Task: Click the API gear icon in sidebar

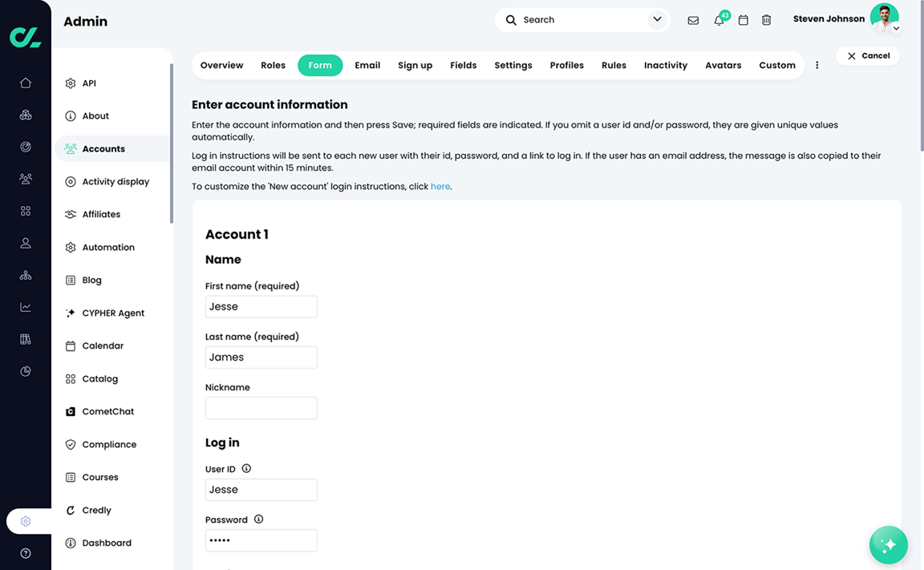Action: 71,83
